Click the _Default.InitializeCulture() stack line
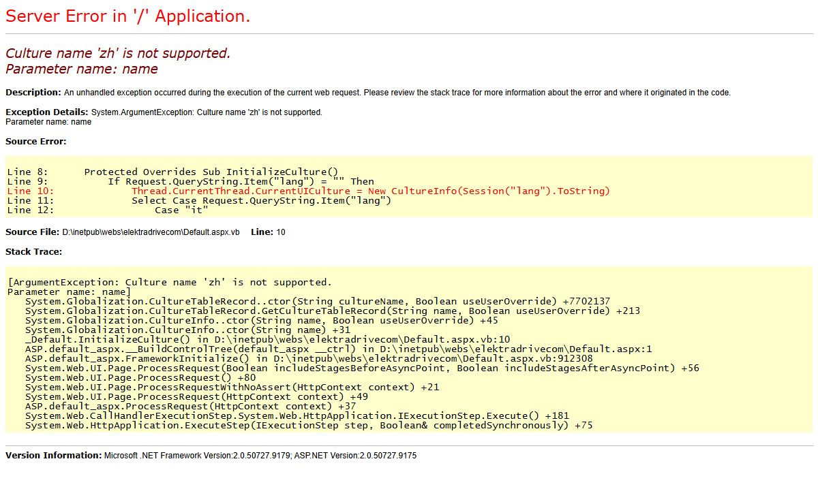Screen dimensions: 818x504 point(268,339)
